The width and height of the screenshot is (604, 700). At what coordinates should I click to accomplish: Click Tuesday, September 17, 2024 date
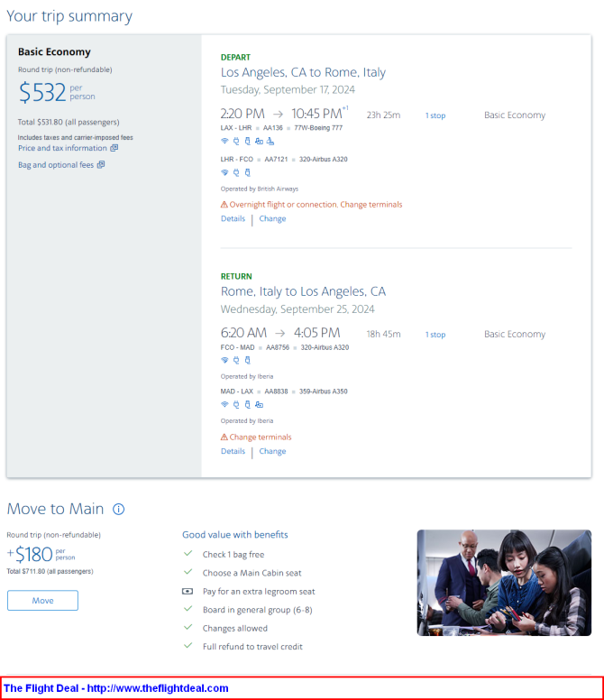(288, 89)
